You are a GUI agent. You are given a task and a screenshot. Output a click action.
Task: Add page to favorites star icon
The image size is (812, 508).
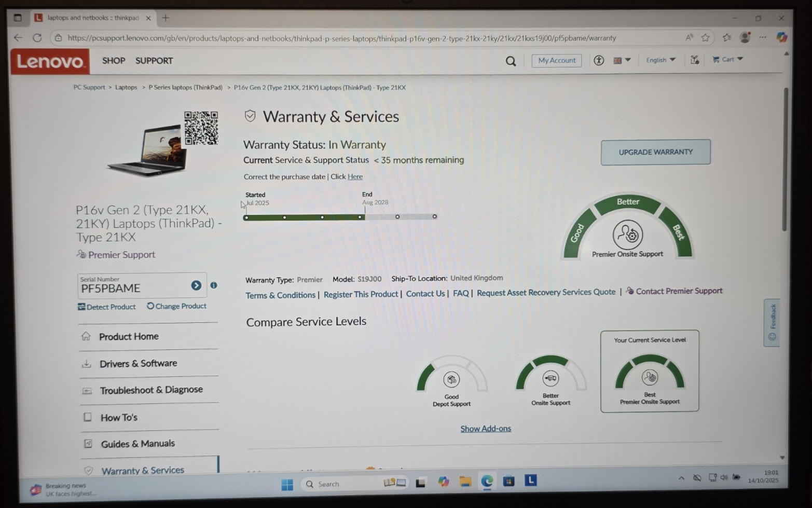(706, 37)
